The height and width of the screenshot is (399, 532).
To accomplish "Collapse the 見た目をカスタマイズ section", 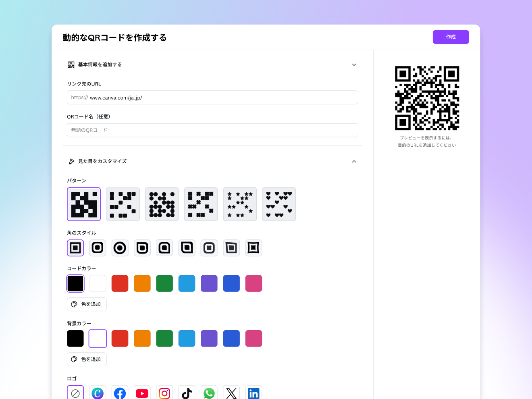I will (354, 161).
